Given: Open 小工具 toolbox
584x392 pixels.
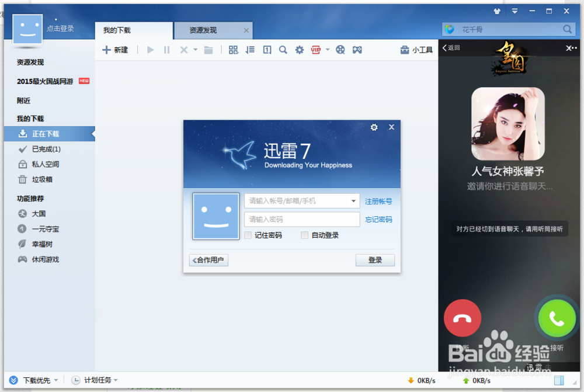Looking at the screenshot, I should (x=416, y=50).
